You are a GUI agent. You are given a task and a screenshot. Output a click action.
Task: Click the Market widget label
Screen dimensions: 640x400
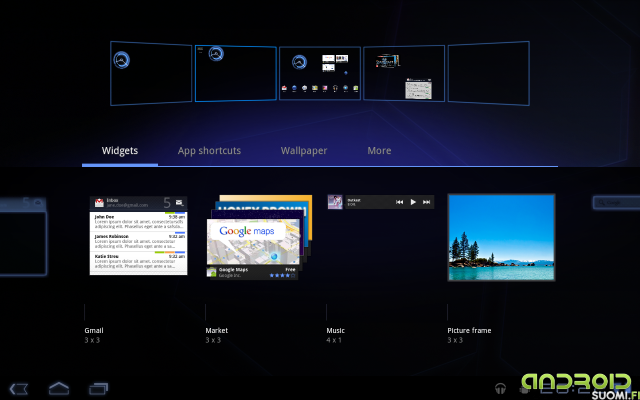[x=216, y=330]
